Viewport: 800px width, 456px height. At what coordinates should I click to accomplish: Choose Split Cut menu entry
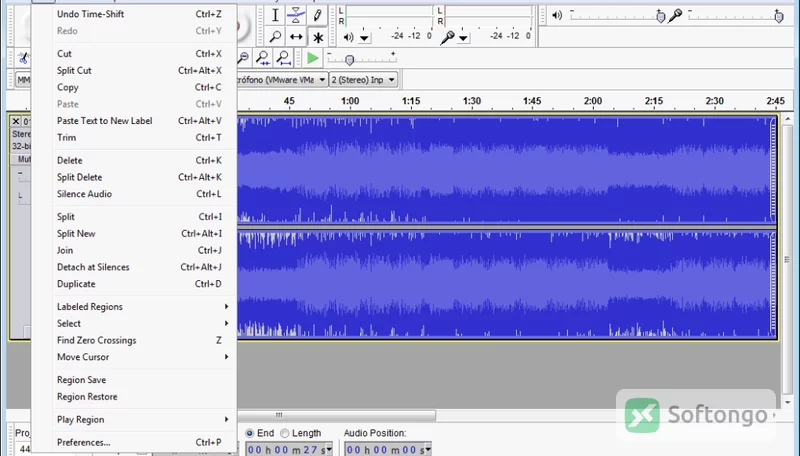tap(145, 70)
